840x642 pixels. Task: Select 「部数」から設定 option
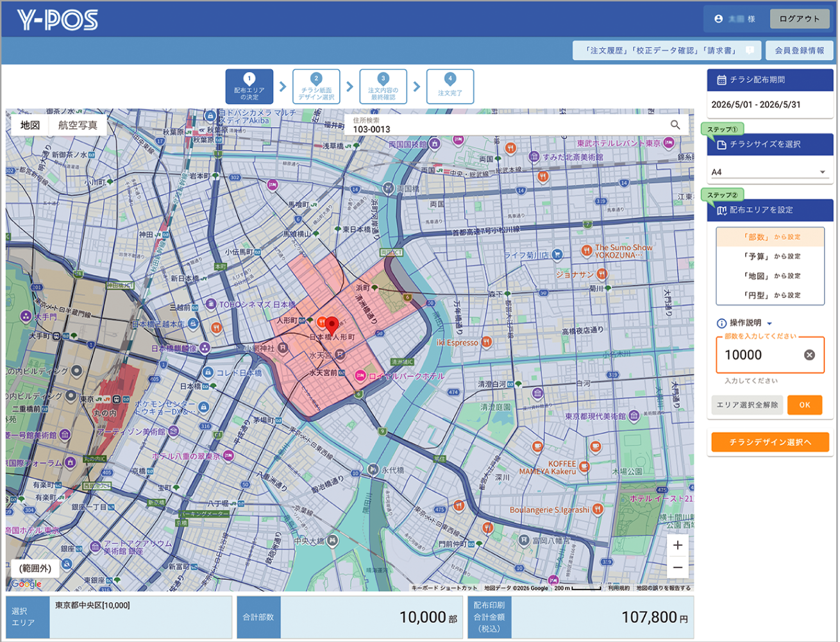click(770, 237)
